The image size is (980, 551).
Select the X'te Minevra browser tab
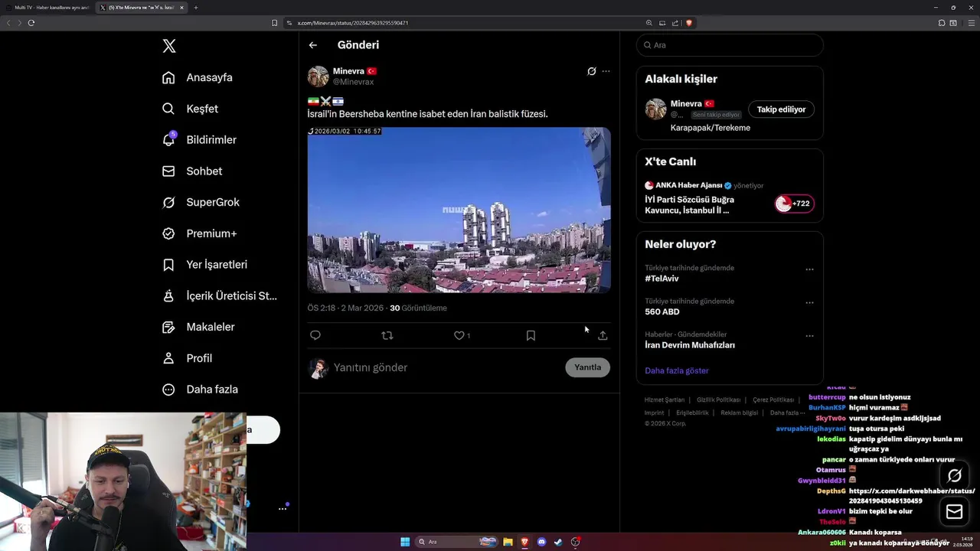click(142, 8)
